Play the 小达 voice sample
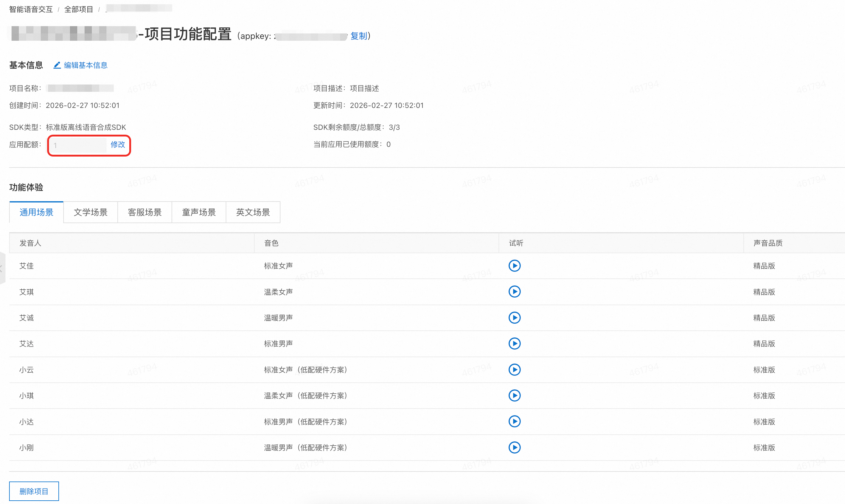 [514, 422]
